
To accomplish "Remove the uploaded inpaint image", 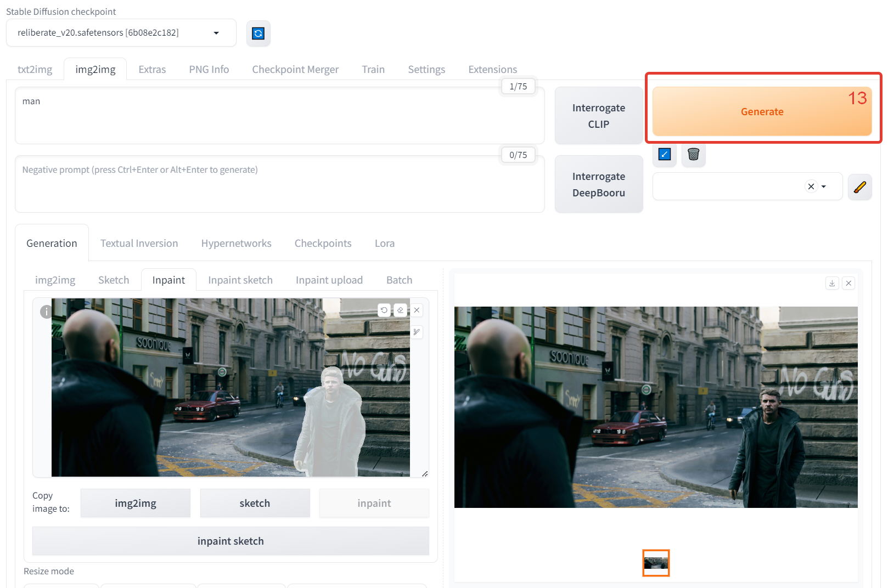I will (417, 310).
